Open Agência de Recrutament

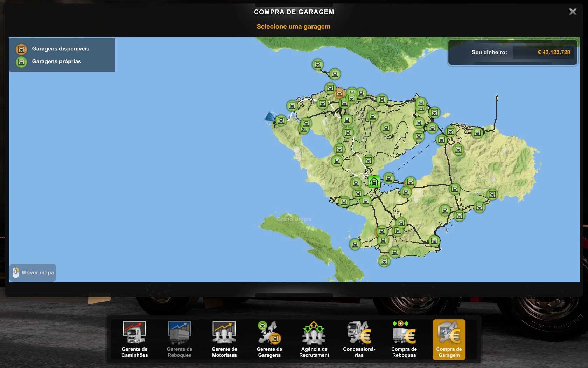314,339
